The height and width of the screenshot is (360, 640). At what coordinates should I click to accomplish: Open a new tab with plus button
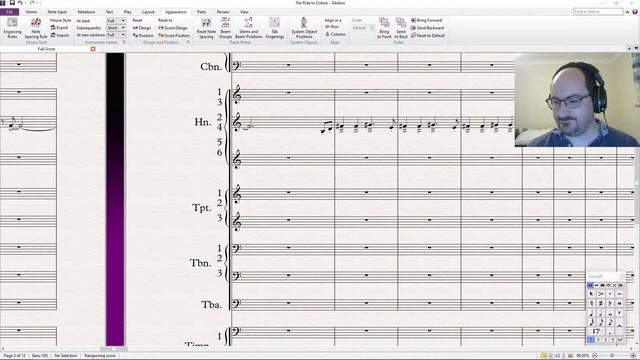click(x=629, y=49)
